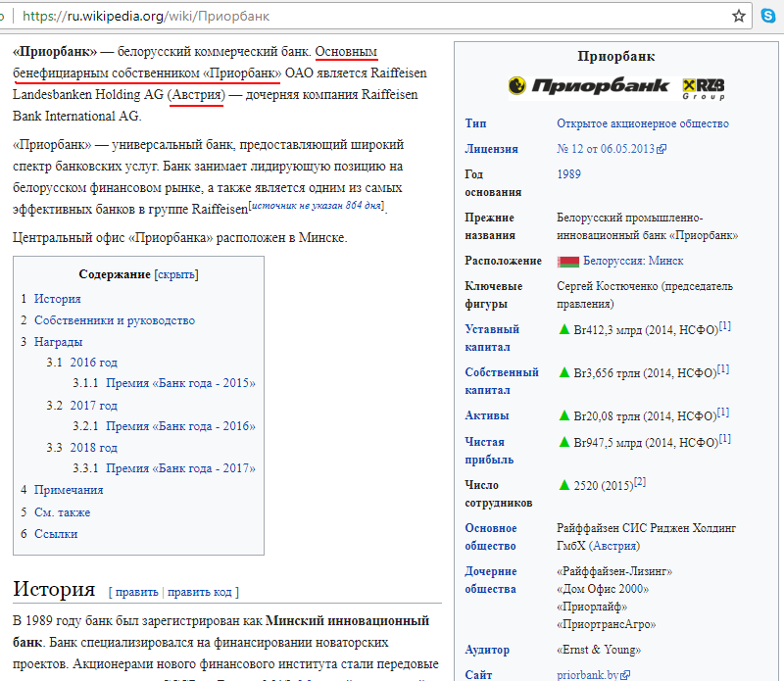Open the 1989 founding year link
The image size is (784, 681).
tap(568, 174)
